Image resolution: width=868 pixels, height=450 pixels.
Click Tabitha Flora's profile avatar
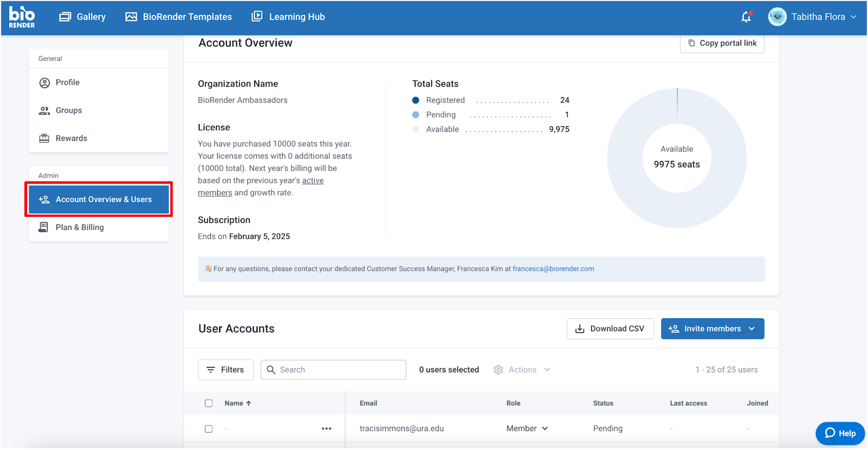coord(777,17)
